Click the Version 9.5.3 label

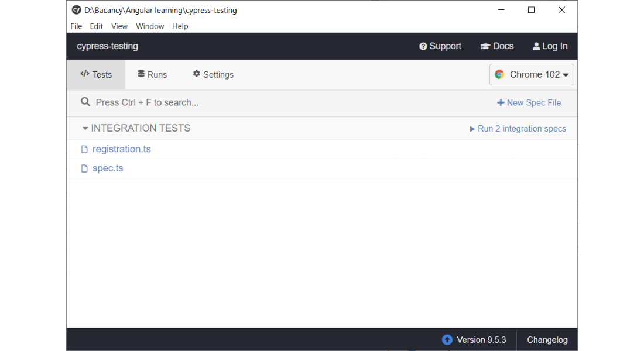(481, 340)
